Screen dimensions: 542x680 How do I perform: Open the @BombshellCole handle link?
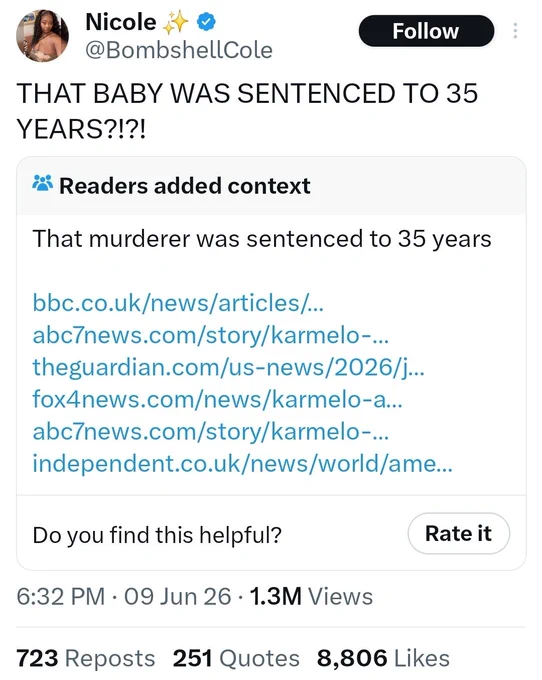click(179, 50)
